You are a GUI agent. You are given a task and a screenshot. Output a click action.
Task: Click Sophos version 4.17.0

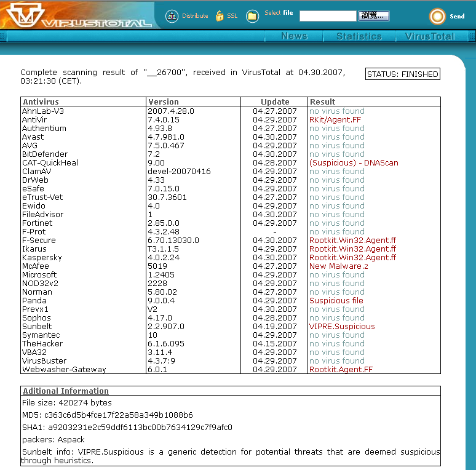(x=160, y=317)
